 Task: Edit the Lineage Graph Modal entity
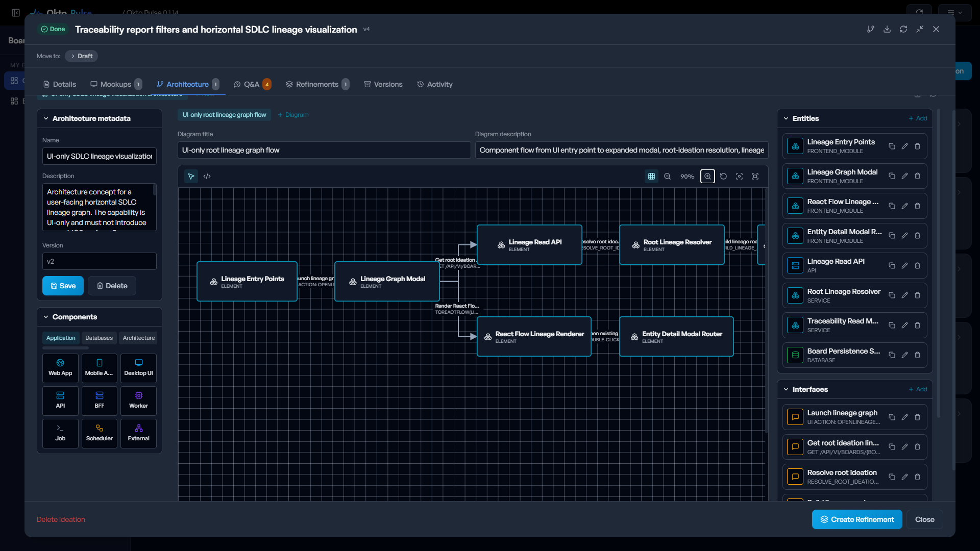(904, 176)
